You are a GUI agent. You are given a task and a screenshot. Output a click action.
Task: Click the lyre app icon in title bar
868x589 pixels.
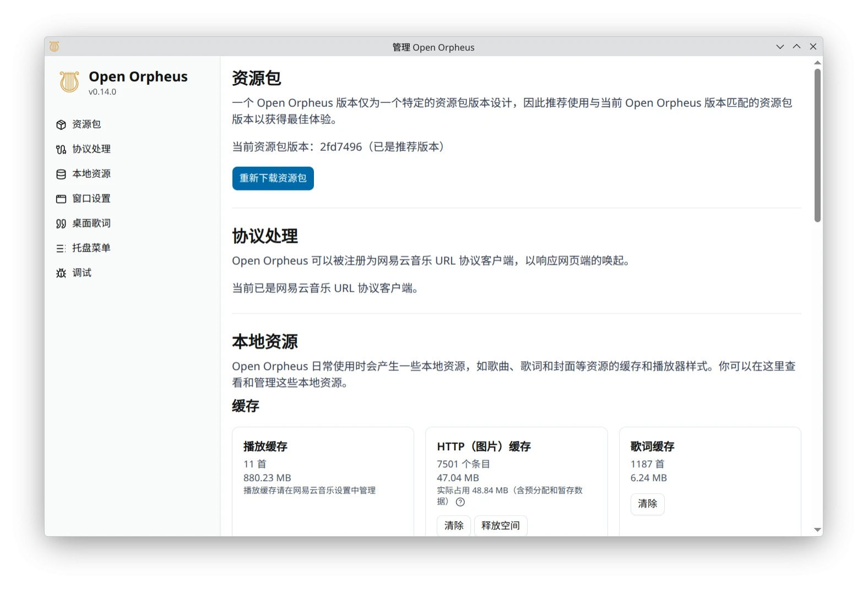click(54, 47)
